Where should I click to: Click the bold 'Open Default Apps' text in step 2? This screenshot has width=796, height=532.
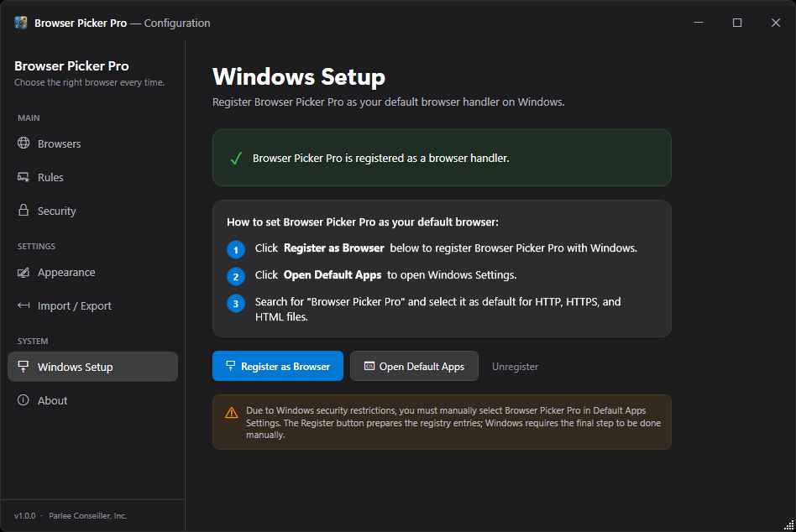(x=332, y=275)
